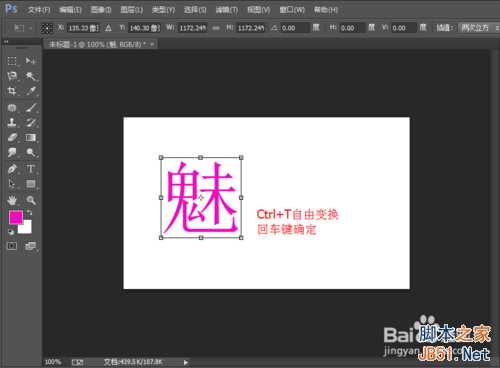Click the vertical skew V field
The height and width of the screenshot is (368, 500).
click(404, 28)
